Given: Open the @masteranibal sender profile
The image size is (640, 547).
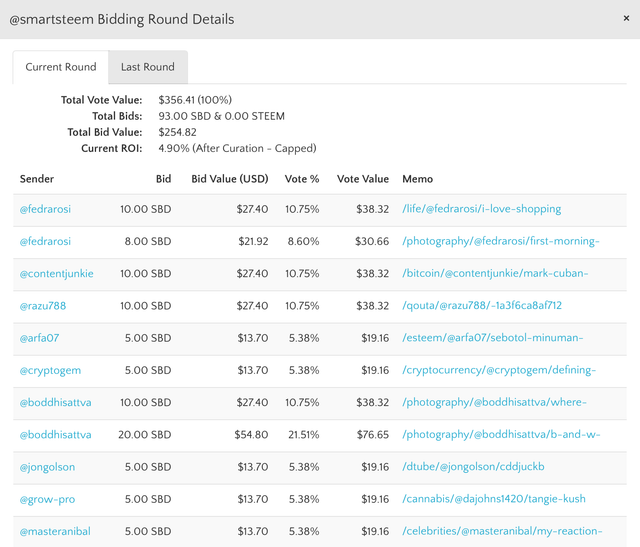Looking at the screenshot, I should pos(55,532).
